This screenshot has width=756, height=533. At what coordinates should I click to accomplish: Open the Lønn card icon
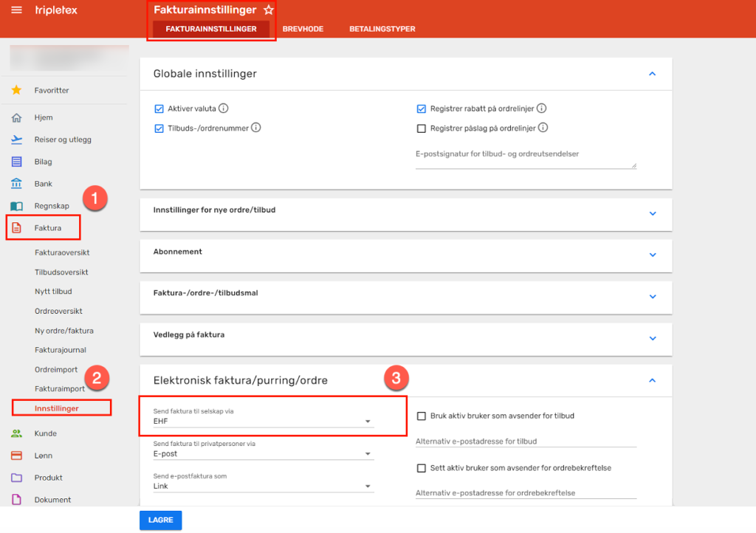tap(17, 455)
